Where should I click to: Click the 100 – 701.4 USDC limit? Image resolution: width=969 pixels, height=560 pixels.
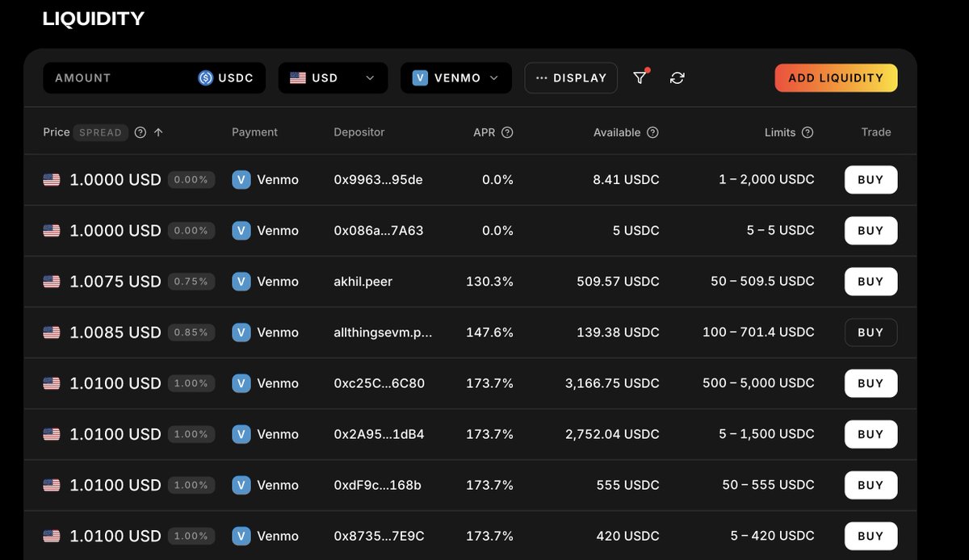click(x=758, y=332)
